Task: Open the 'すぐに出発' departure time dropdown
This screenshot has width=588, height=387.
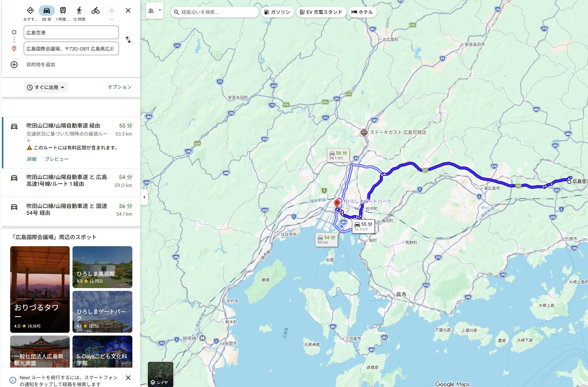Action: point(46,88)
